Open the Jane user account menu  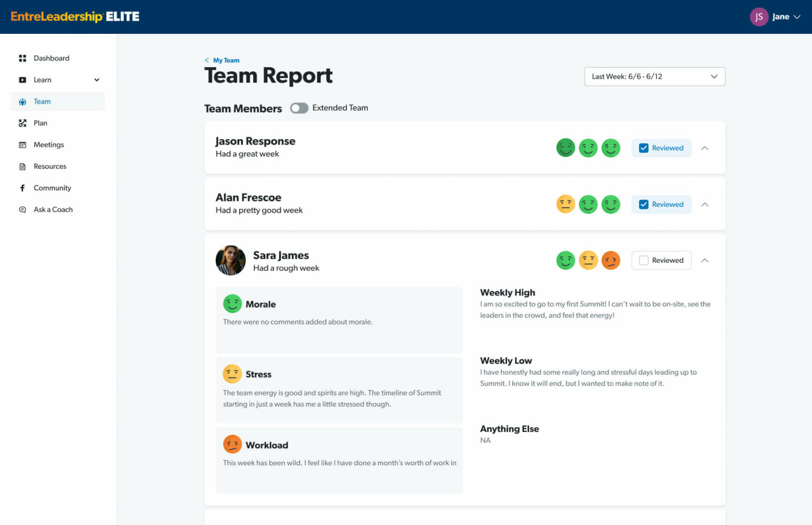(x=775, y=17)
